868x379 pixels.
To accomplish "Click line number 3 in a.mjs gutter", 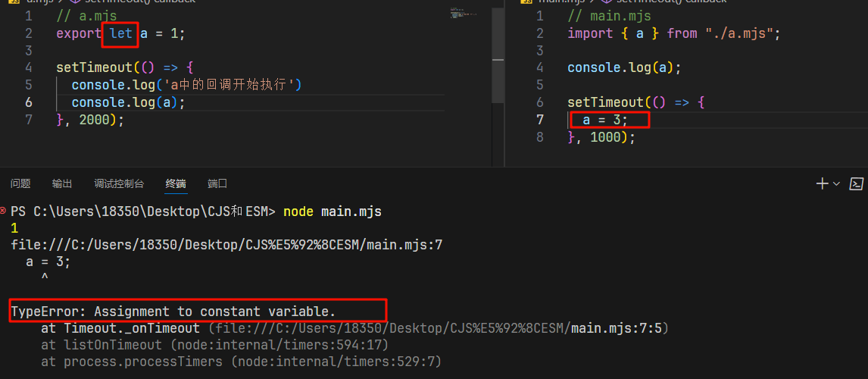I will (29, 51).
